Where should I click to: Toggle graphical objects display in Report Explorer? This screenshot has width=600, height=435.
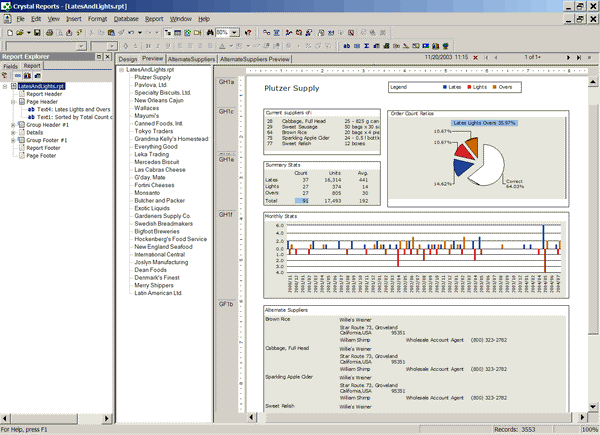28,76
